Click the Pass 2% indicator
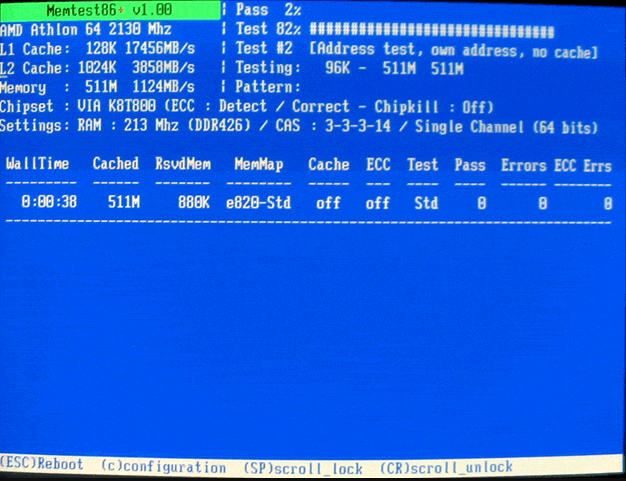Viewport: 626px width, 481px height. [268, 10]
